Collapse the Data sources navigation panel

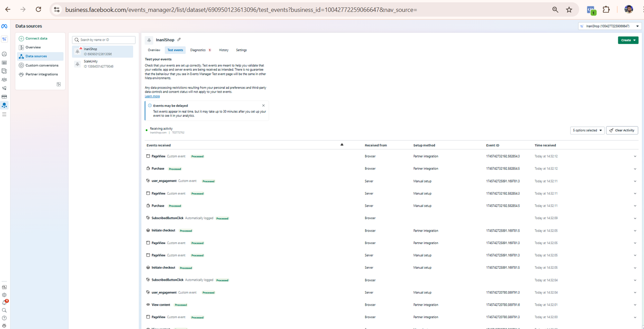tap(59, 84)
